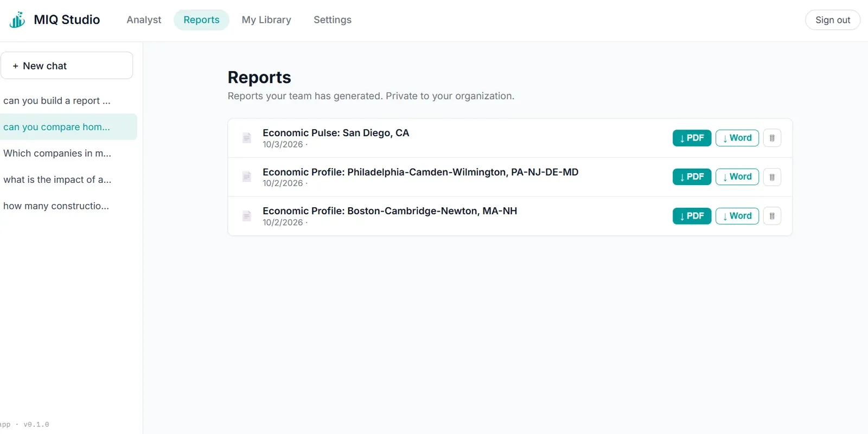
Task: Delete the San Diego report via trash icon
Action: (x=772, y=138)
